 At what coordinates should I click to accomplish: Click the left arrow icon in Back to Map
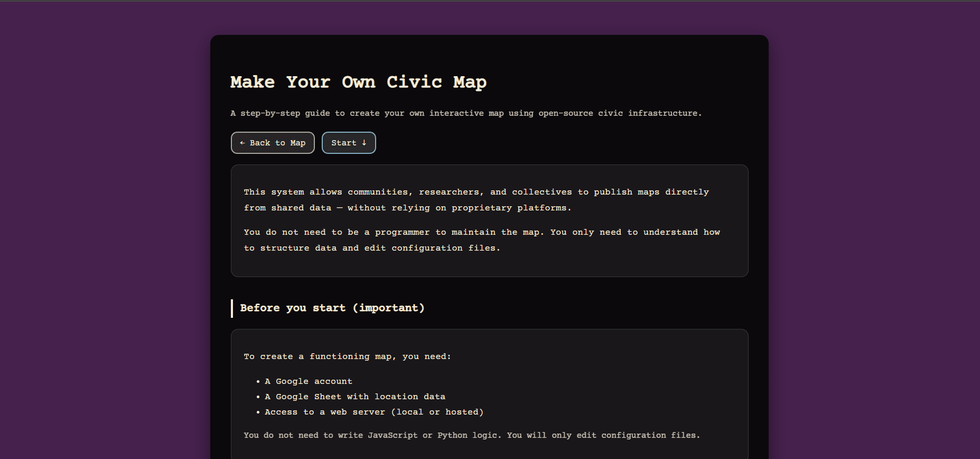pos(242,143)
